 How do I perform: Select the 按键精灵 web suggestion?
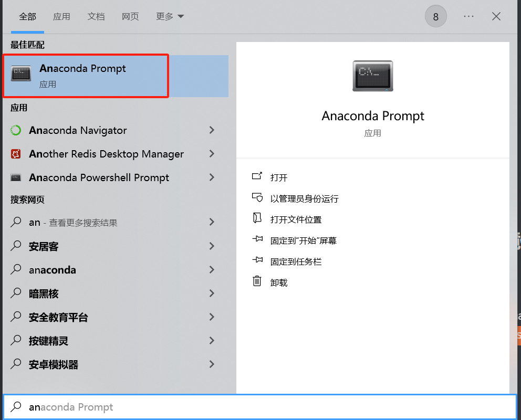(x=116, y=341)
